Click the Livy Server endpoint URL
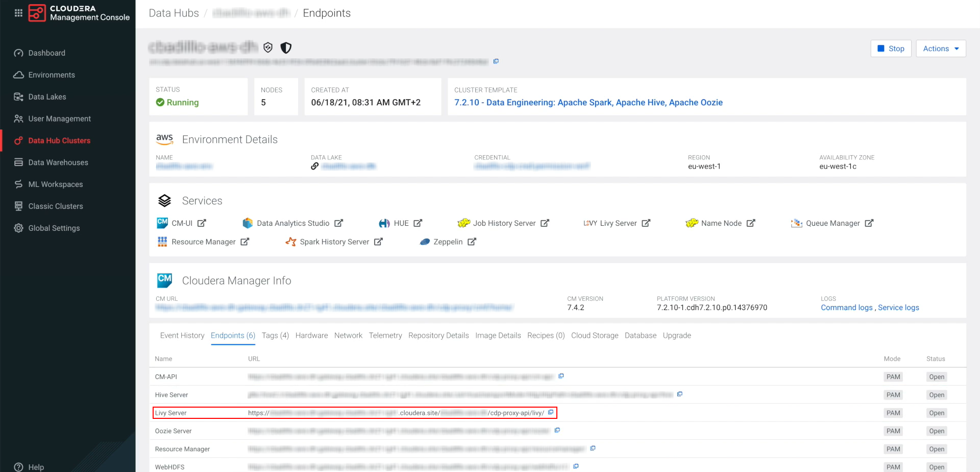 396,413
